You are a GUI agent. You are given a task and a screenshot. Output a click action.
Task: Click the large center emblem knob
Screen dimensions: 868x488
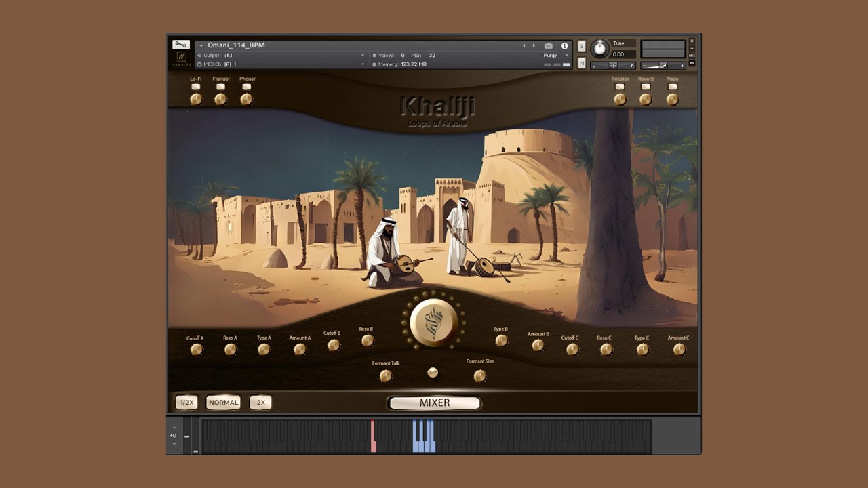433,323
